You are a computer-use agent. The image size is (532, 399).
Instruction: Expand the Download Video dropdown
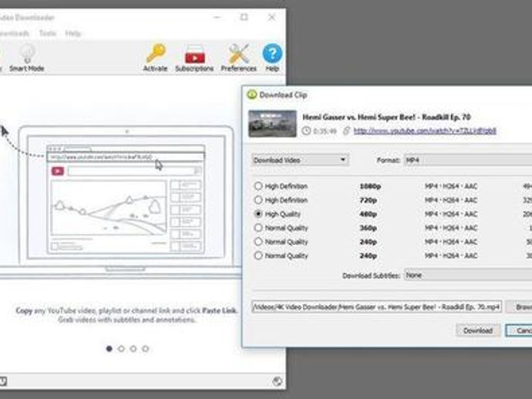click(300, 160)
